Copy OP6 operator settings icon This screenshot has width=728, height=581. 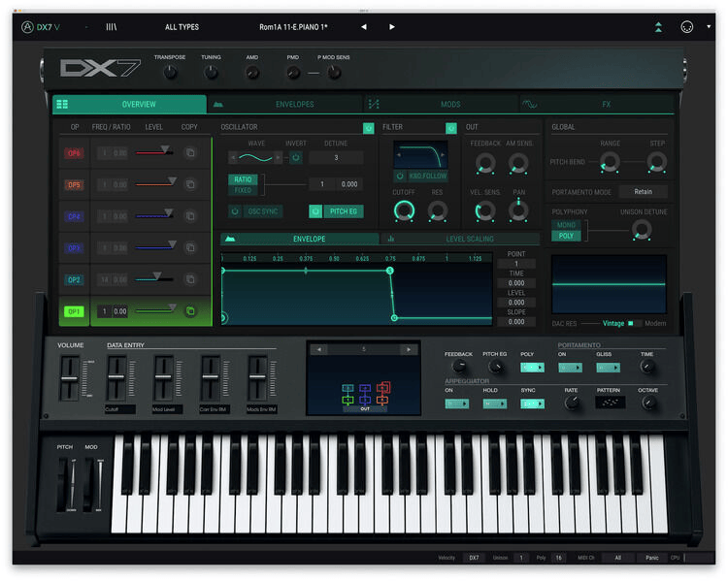(x=190, y=152)
